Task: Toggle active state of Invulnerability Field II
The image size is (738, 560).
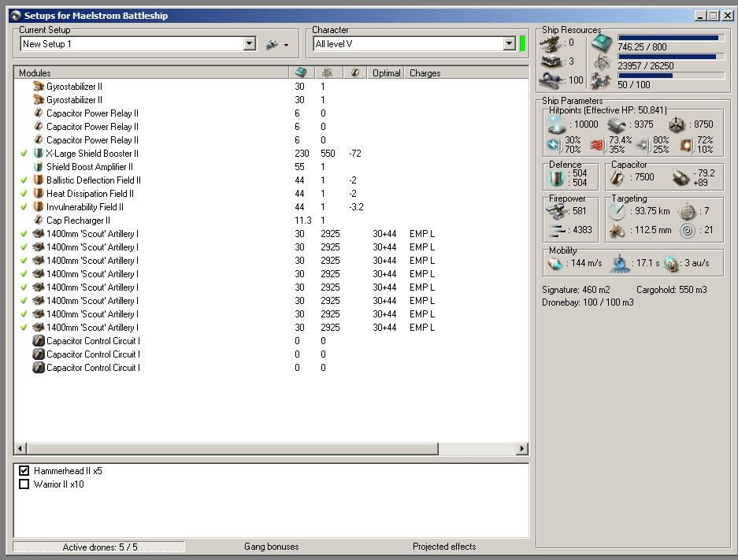Action: pos(24,207)
